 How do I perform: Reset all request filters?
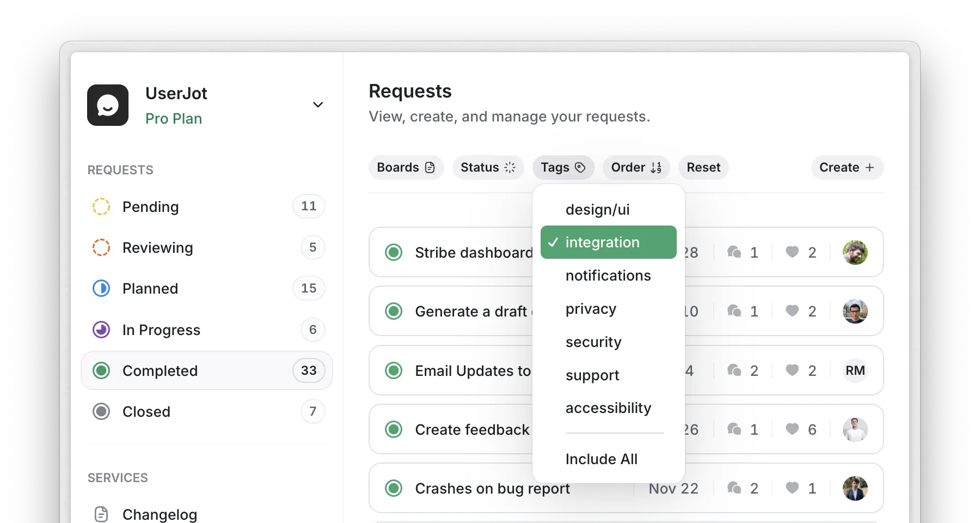pos(703,167)
